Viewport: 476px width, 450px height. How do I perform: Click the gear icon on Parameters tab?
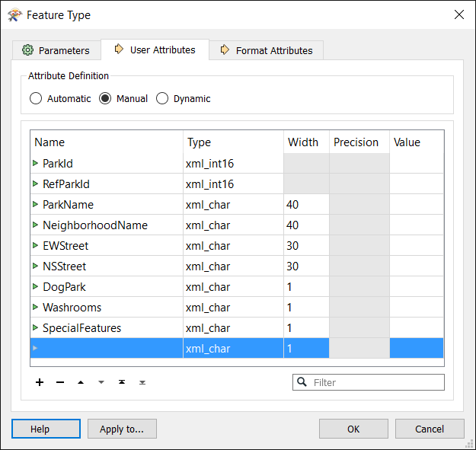point(28,50)
